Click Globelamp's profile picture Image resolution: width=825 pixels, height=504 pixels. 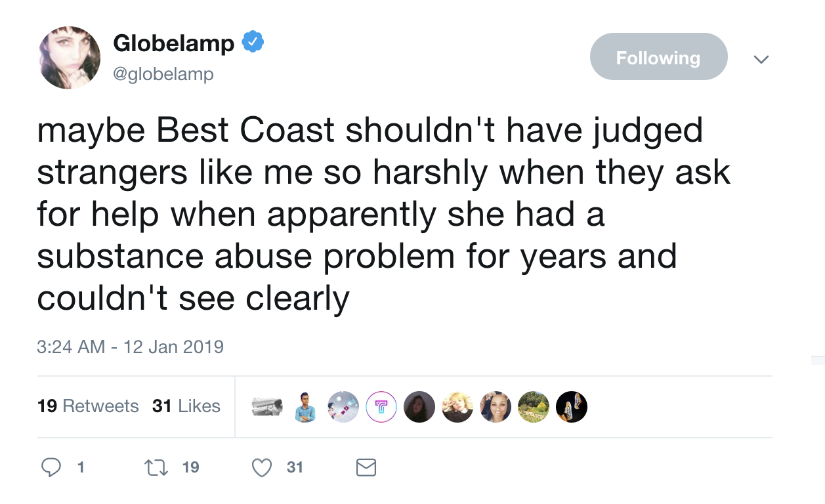70,58
